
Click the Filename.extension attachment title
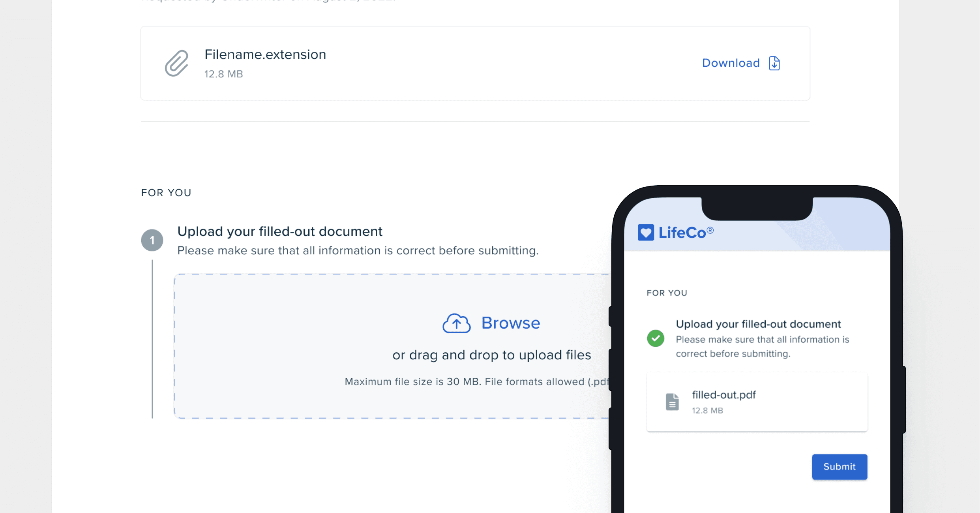click(265, 54)
